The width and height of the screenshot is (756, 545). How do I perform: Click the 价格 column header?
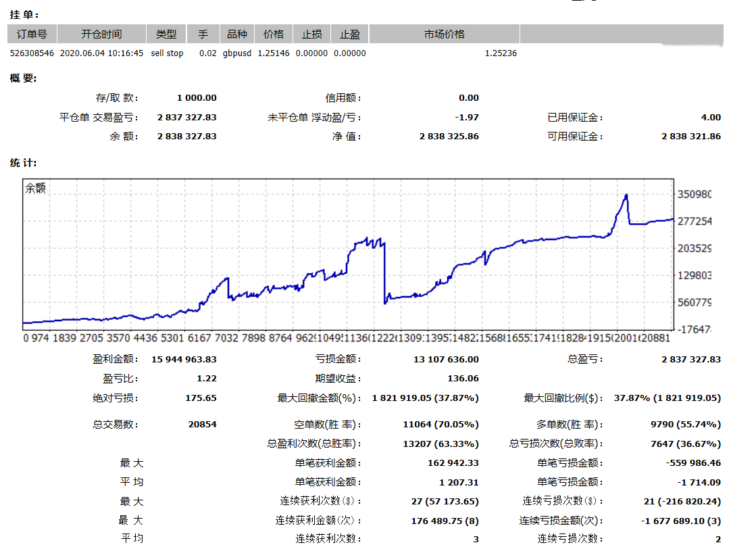[x=274, y=34]
